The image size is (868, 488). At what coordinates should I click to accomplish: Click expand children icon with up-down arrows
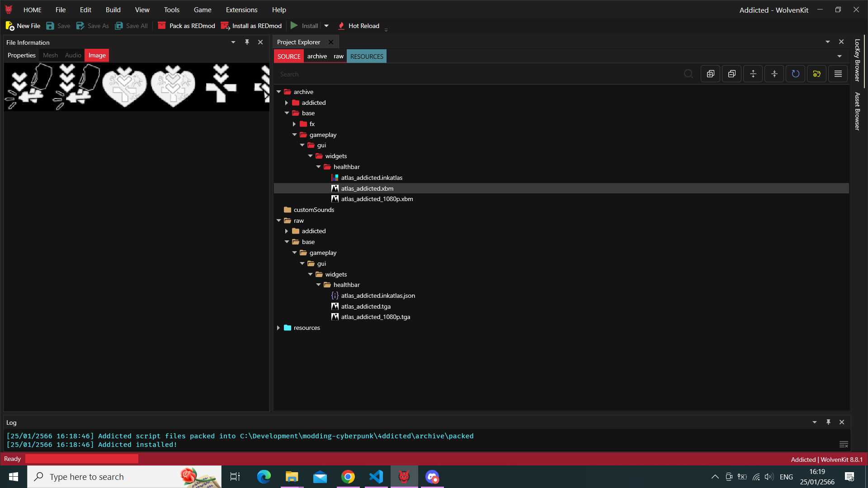pos(753,74)
